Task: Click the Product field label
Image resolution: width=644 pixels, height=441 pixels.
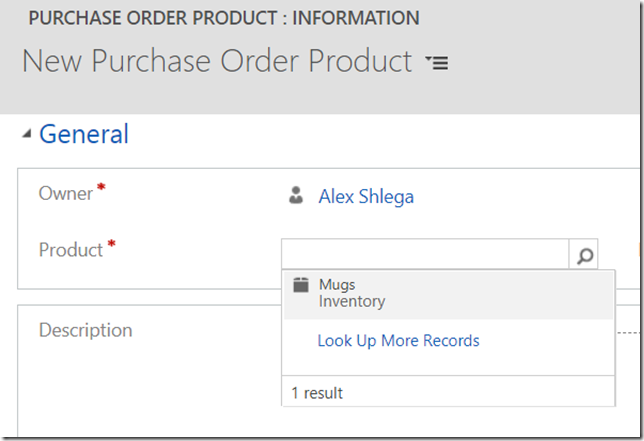Action: (x=71, y=249)
